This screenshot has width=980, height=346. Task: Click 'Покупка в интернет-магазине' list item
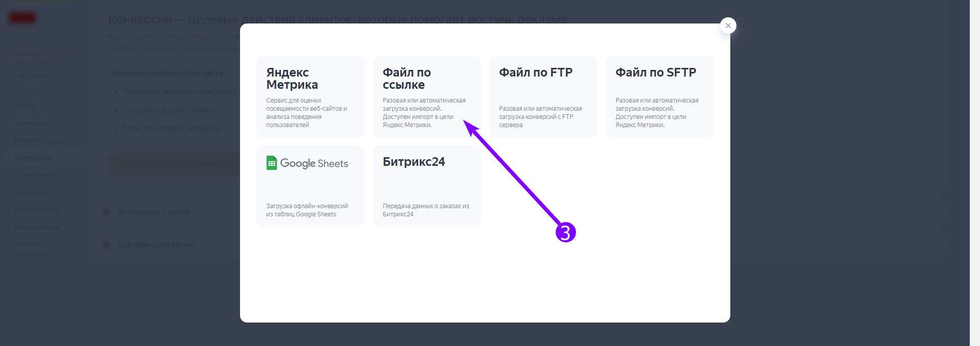point(180,92)
